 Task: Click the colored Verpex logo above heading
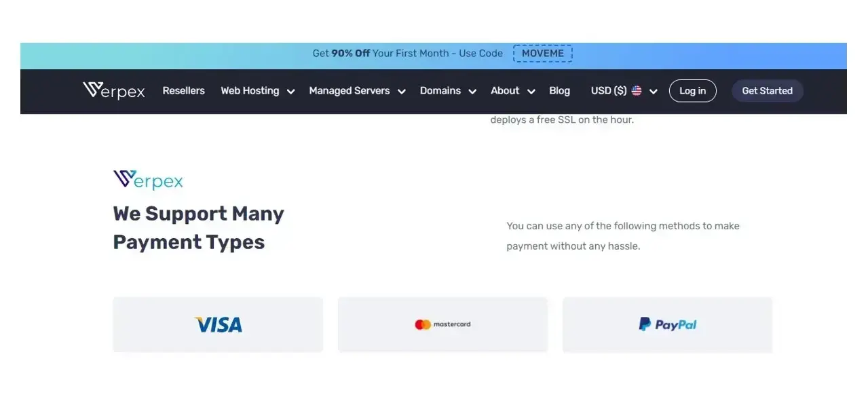(x=148, y=180)
